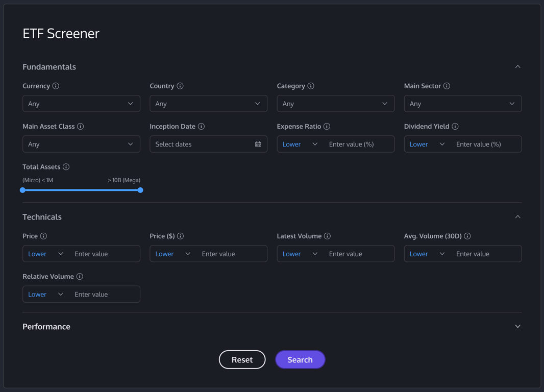Click the Category info icon
544x392 pixels.
tap(311, 86)
